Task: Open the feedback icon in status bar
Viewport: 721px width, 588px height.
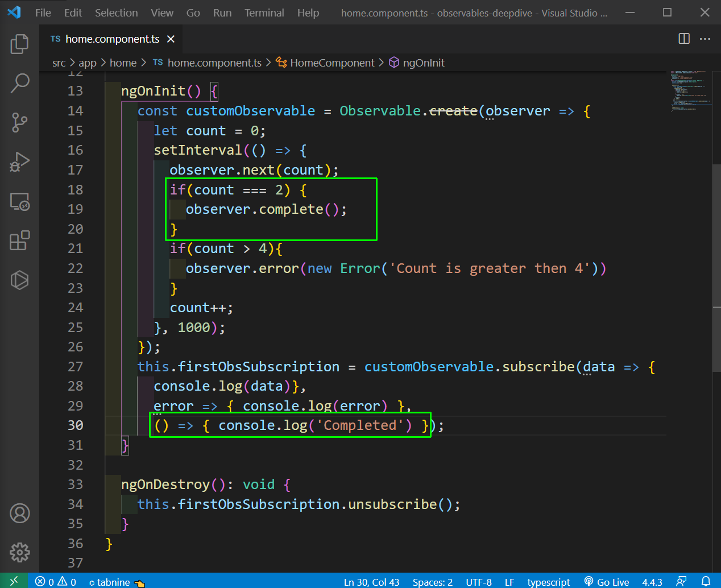Action: (x=681, y=581)
